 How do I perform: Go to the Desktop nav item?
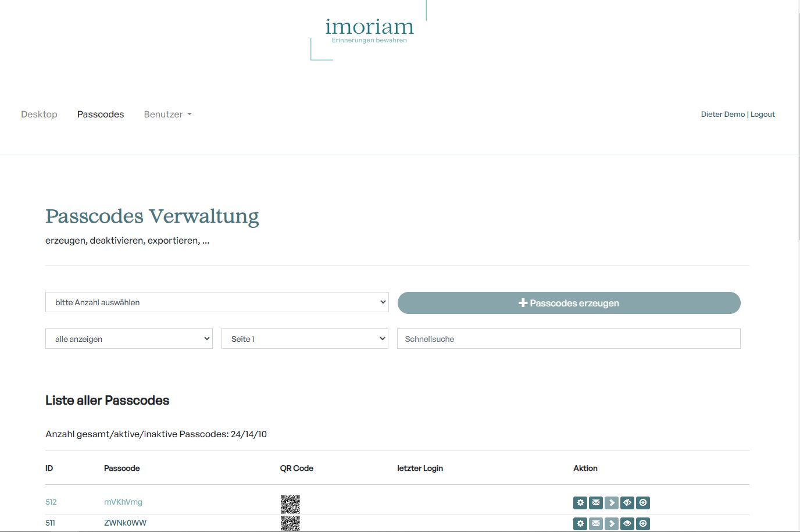pos(39,115)
